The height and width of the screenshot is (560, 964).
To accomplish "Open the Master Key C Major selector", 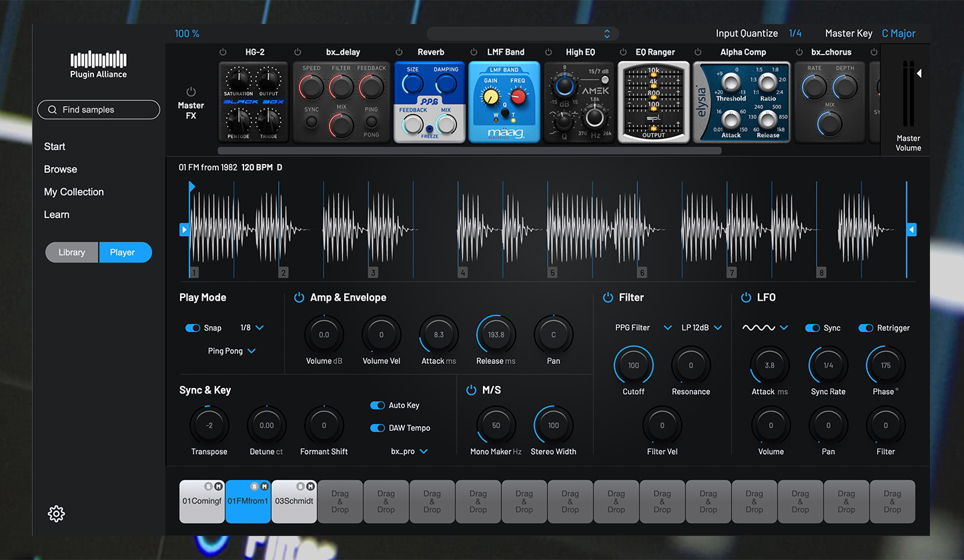I will click(x=899, y=33).
